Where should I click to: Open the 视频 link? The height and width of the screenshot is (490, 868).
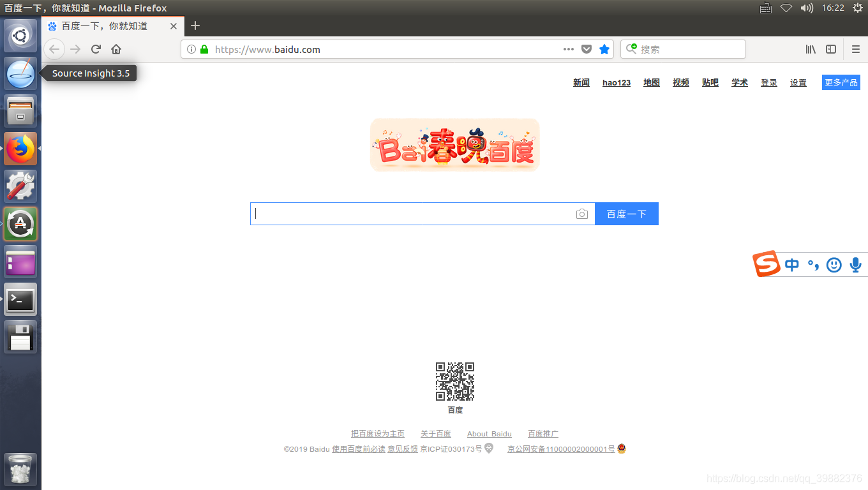click(681, 83)
